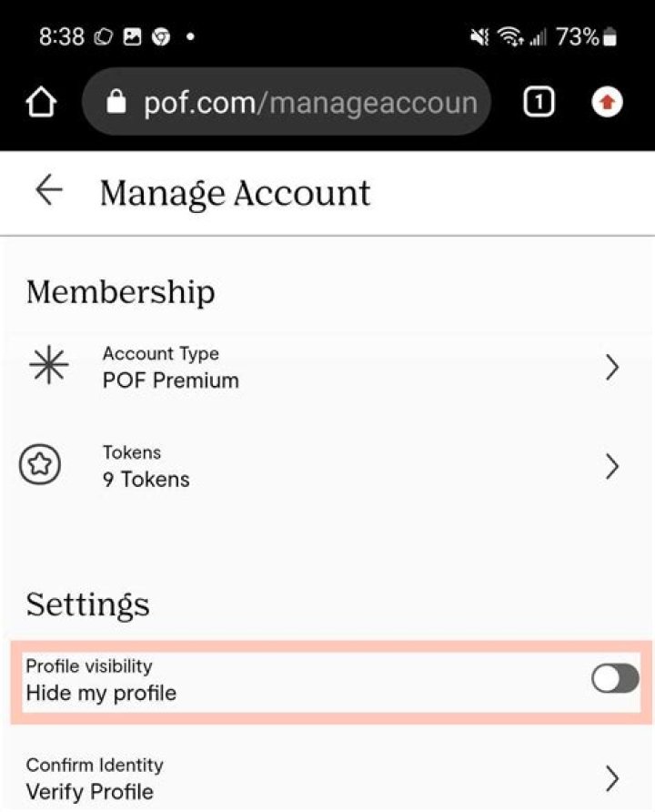655x812 pixels.
Task: Tap the red update arrow icon
Action: point(607,103)
